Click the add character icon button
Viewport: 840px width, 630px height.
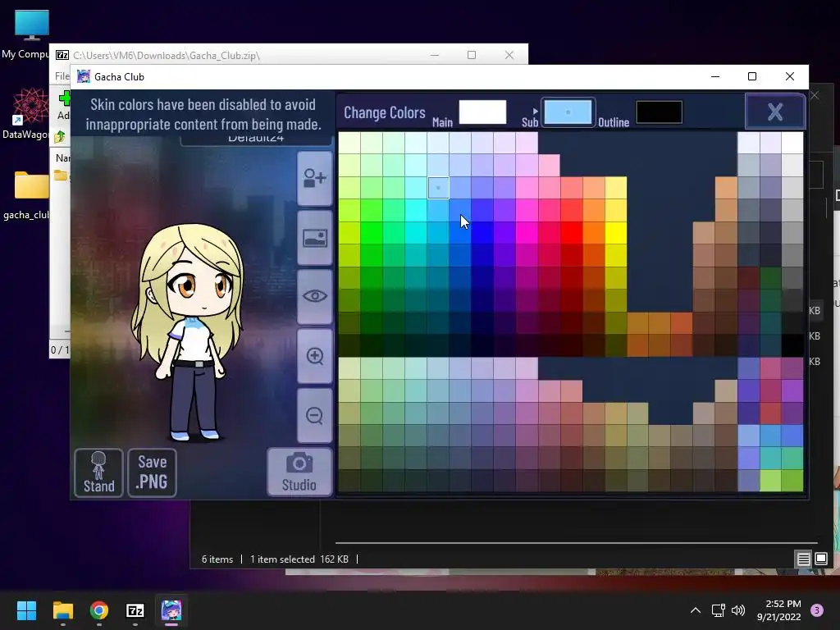pos(315,178)
